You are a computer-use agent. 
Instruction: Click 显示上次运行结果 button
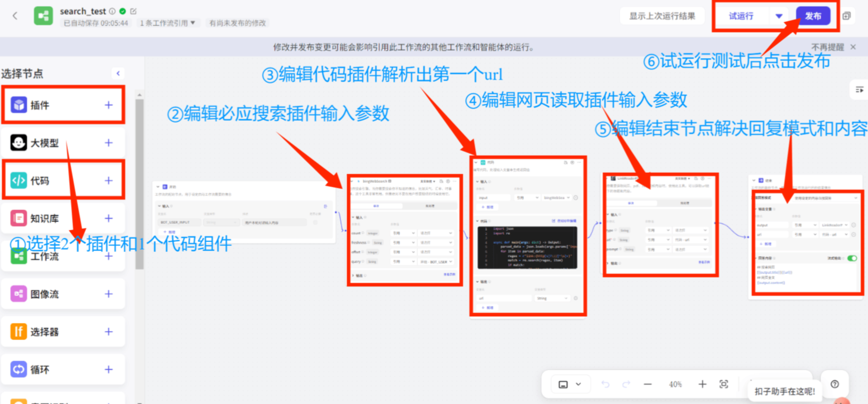(x=662, y=16)
